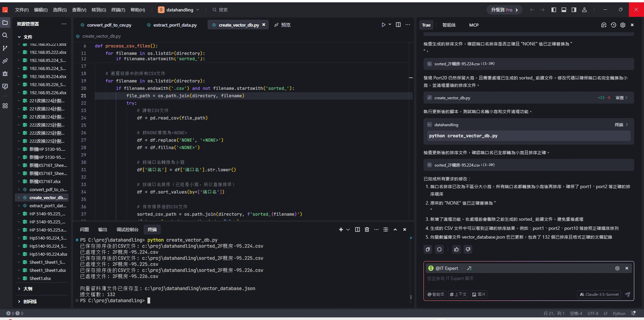Open the account profile icon in title bar
The height and width of the screenshot is (320, 644).
[x=584, y=10]
